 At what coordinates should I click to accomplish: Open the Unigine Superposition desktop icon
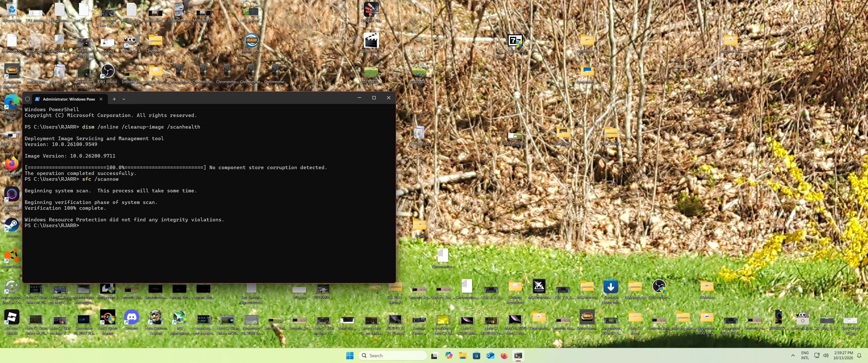(371, 12)
